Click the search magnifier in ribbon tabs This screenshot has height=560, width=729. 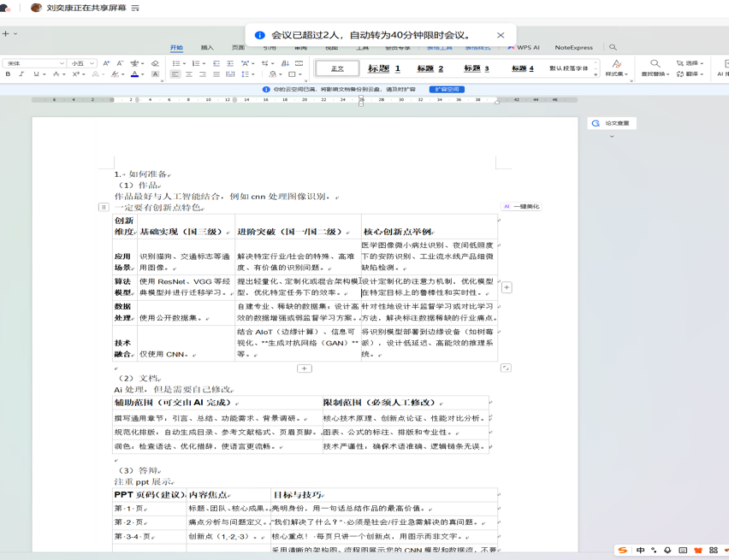pyautogui.click(x=613, y=48)
